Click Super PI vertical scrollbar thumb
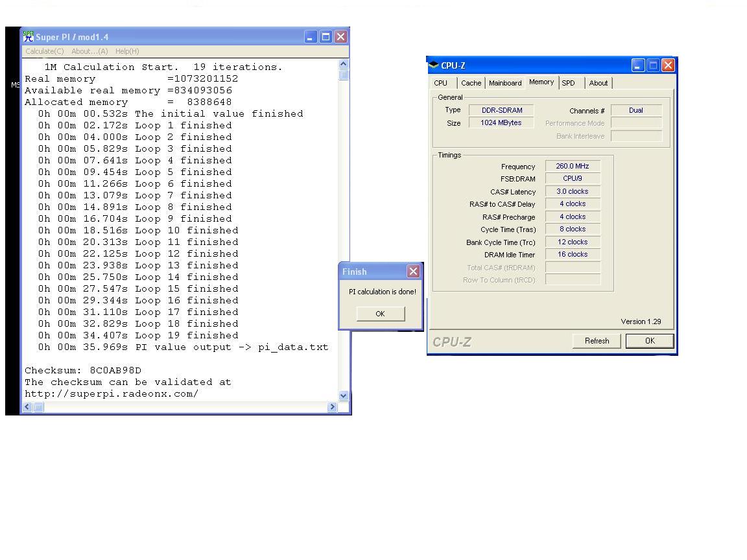Screen dimensions: 747x560 [x=344, y=75]
